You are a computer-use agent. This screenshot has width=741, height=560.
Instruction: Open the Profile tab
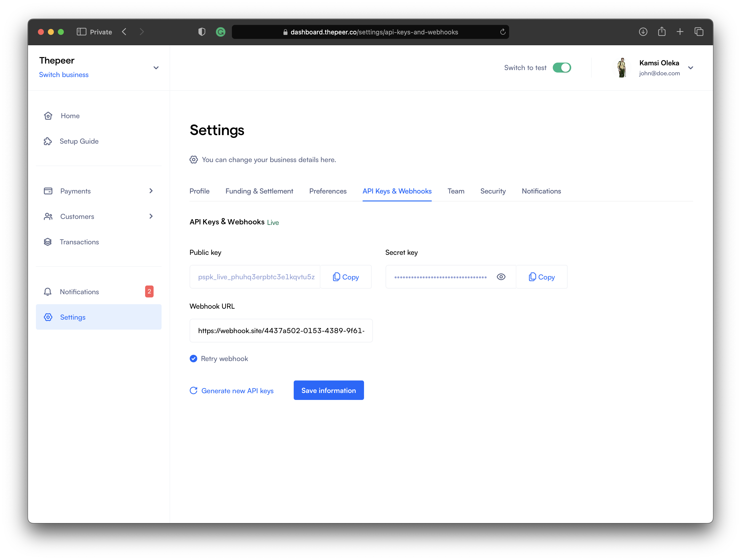199,191
